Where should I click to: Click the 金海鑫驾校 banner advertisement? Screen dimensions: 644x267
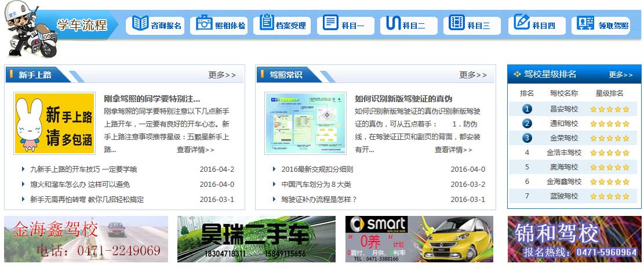pos(86,239)
